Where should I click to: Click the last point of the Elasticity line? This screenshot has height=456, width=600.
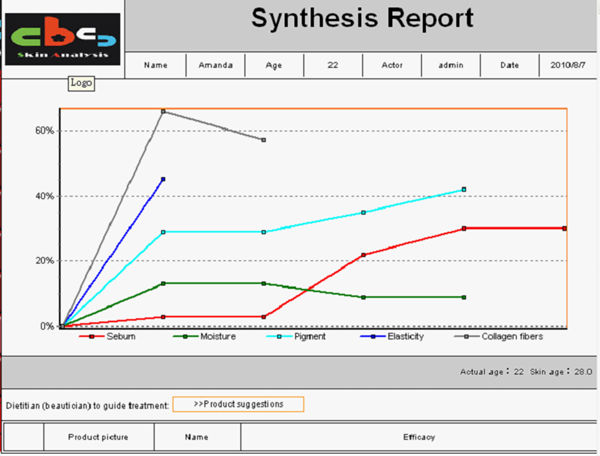point(163,179)
